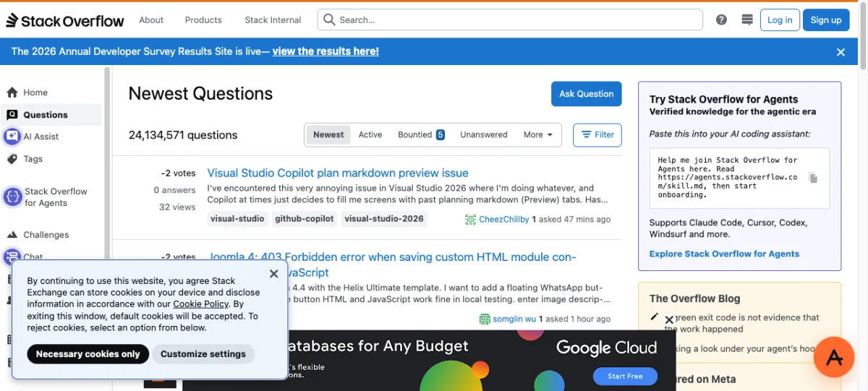This screenshot has height=391, width=868.
Task: Open About in the top navigation
Action: pos(151,20)
